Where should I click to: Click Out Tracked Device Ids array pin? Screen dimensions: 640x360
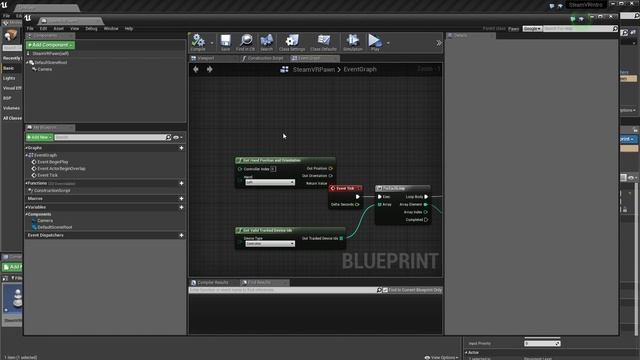pos(342,238)
